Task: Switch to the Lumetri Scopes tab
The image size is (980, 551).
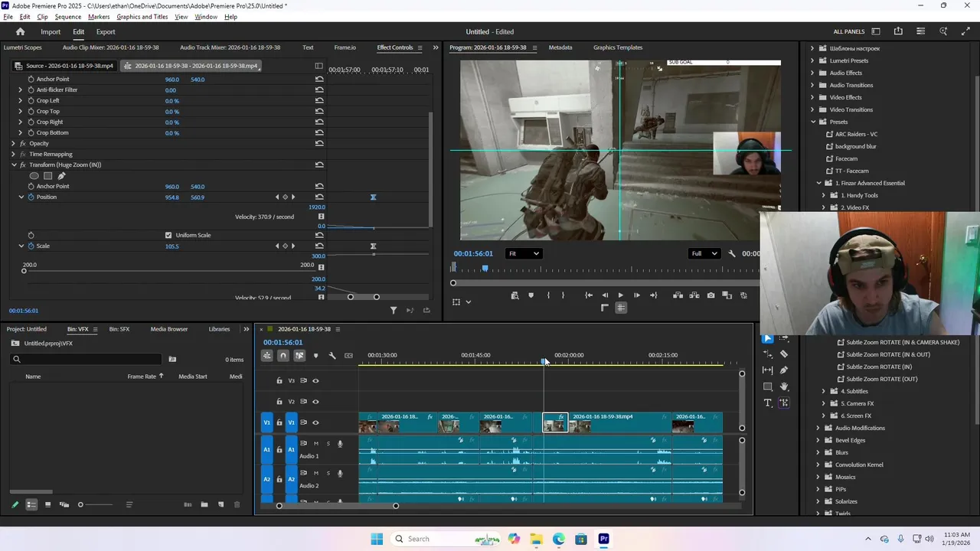Action: (23, 47)
